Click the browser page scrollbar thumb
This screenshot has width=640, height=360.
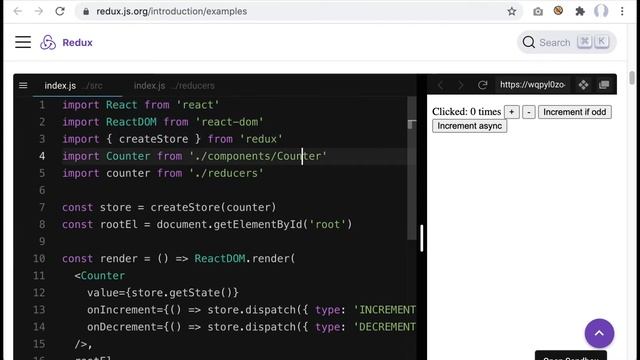(x=632, y=78)
